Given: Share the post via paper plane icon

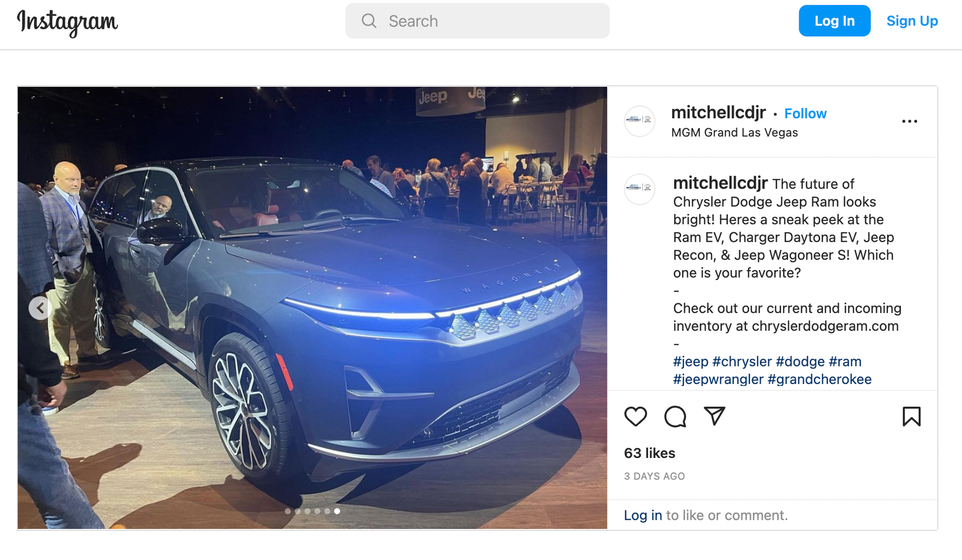Looking at the screenshot, I should [x=715, y=416].
